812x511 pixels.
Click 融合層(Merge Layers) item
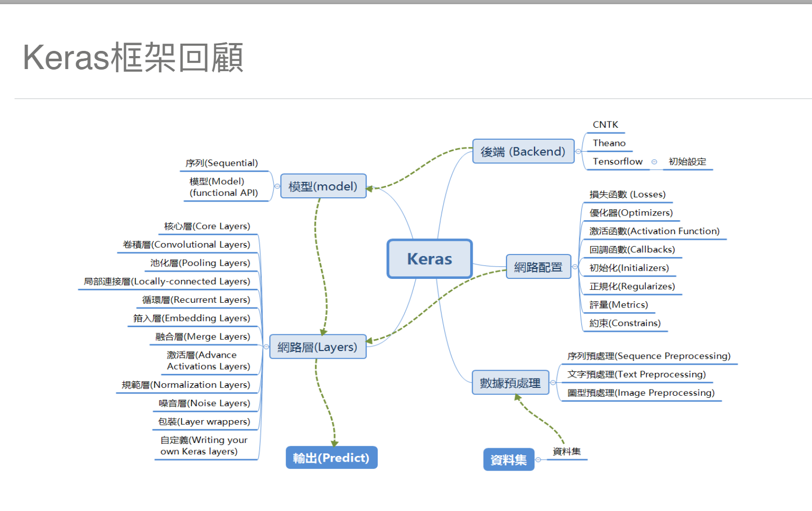pos(203,337)
